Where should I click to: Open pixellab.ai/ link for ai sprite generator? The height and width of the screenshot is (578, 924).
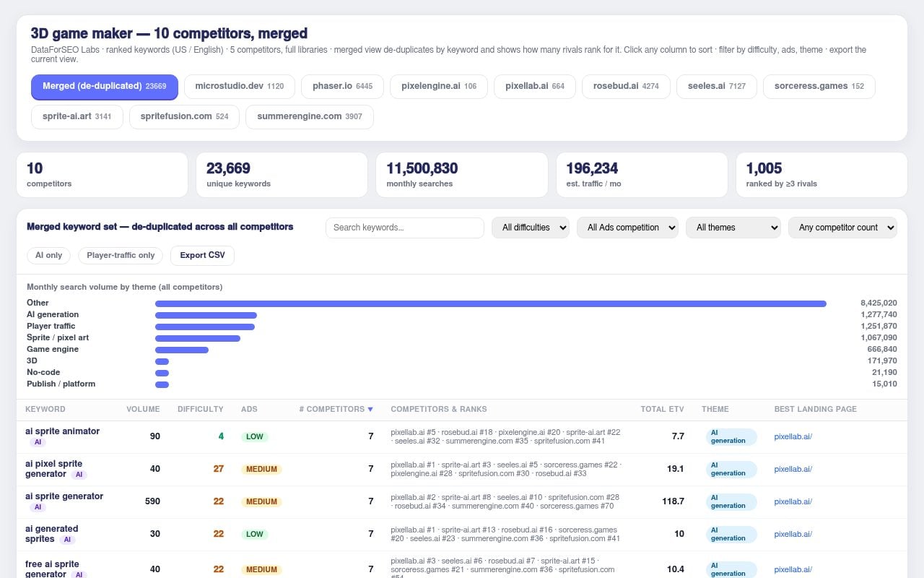click(x=793, y=501)
